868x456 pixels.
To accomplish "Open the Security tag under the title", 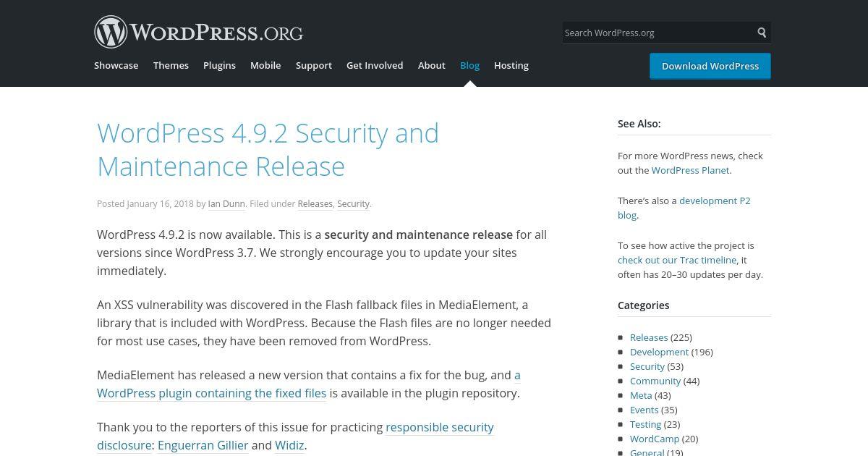I will coord(354,204).
